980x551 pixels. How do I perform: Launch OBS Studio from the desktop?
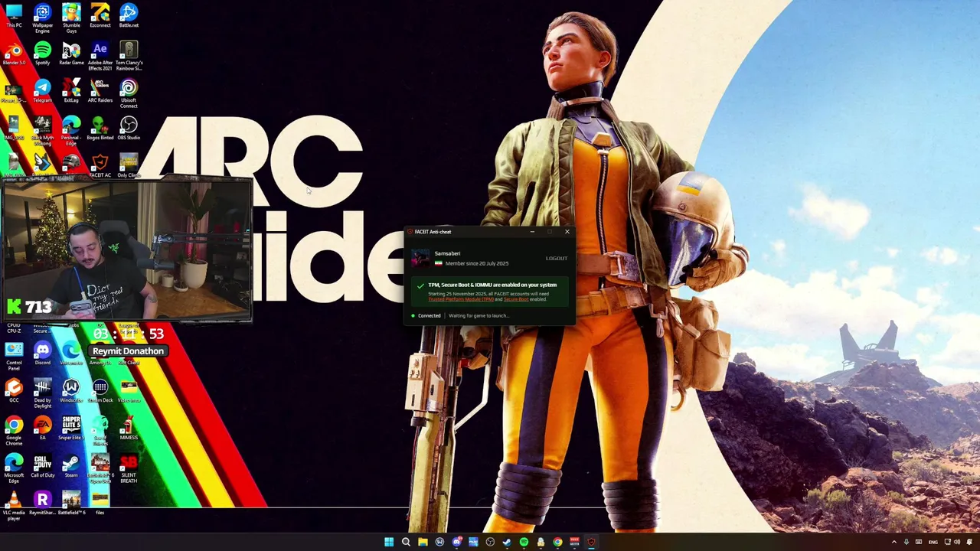point(129,129)
